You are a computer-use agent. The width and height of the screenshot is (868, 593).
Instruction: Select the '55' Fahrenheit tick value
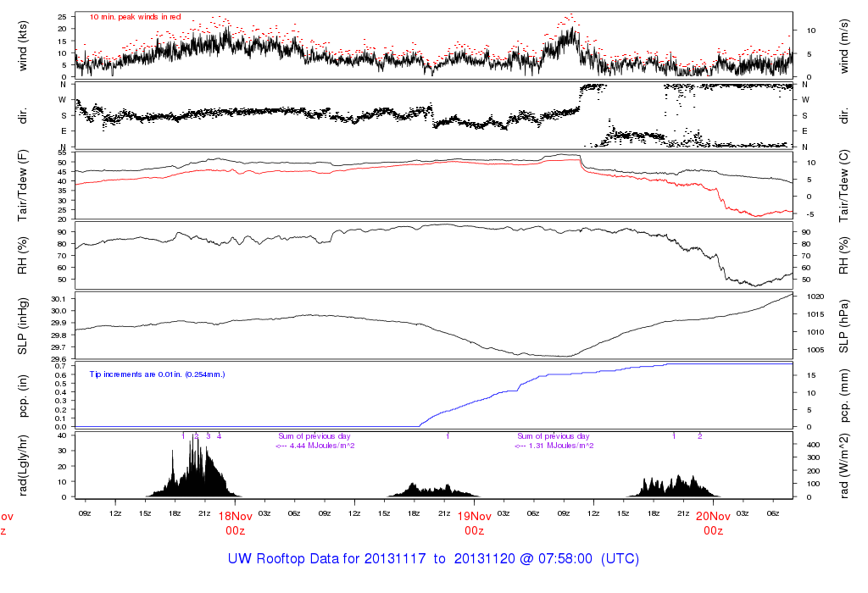62,152
